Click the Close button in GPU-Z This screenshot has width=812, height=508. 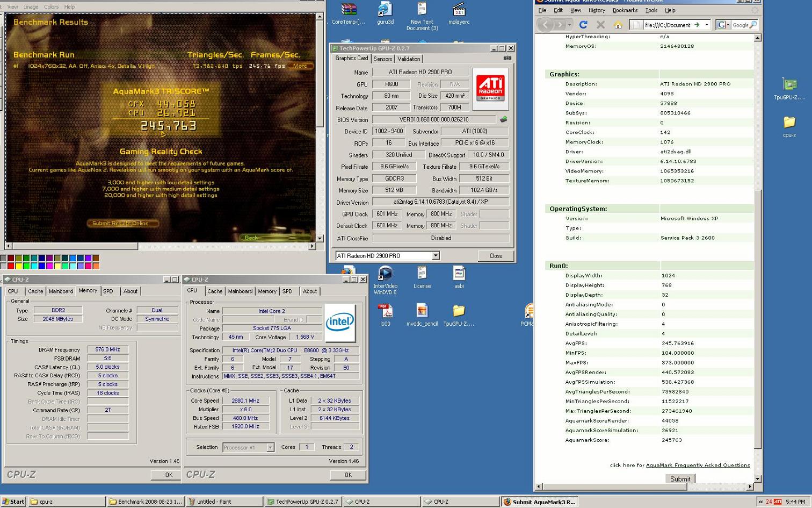496,256
